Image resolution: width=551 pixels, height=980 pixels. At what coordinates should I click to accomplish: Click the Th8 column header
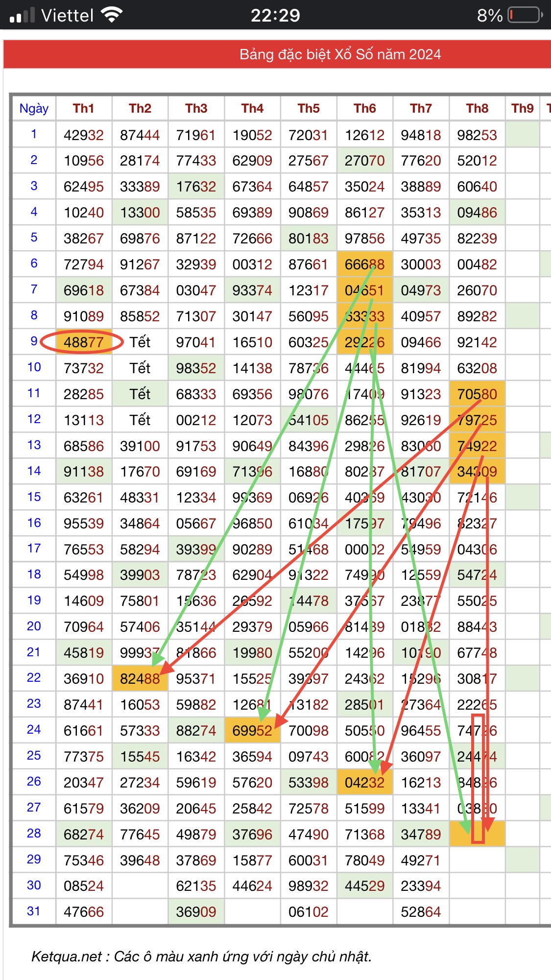(x=477, y=108)
